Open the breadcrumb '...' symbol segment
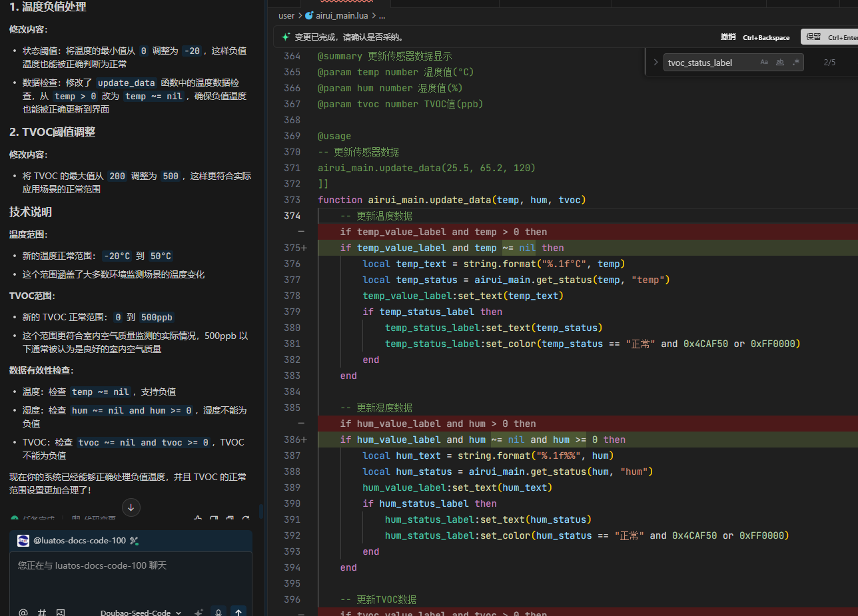Image resolution: width=858 pixels, height=616 pixels. coord(382,15)
